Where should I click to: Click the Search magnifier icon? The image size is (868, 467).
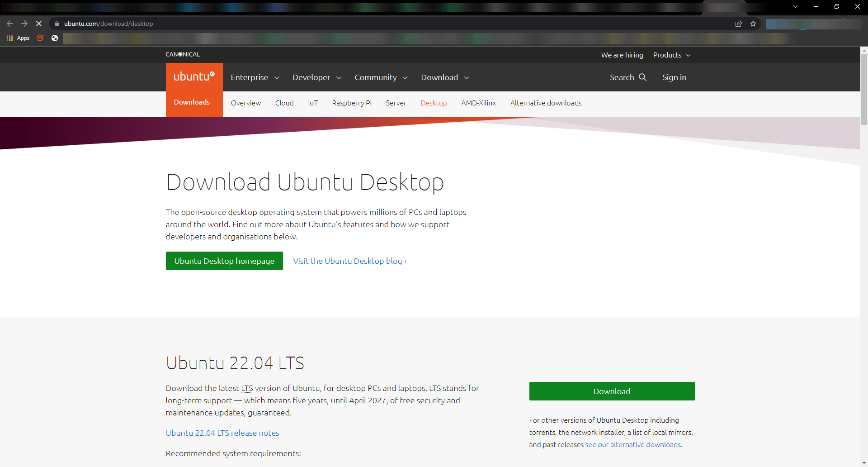pyautogui.click(x=642, y=77)
